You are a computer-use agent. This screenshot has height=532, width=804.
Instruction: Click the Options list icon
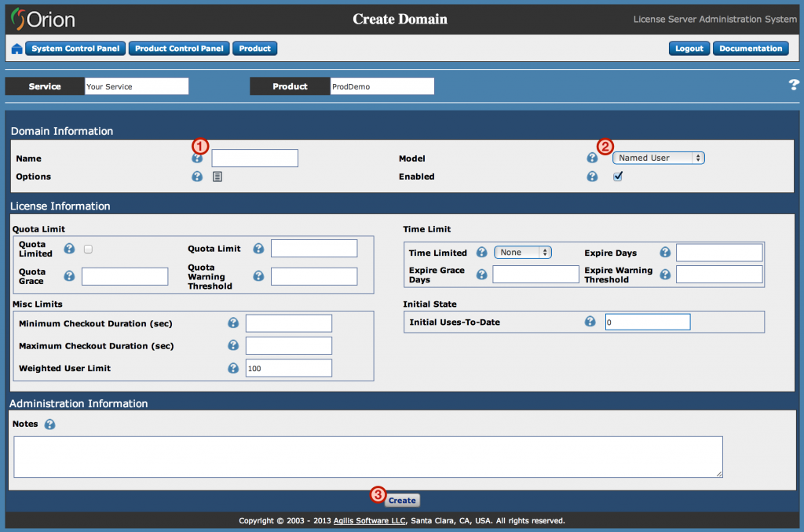[217, 177]
